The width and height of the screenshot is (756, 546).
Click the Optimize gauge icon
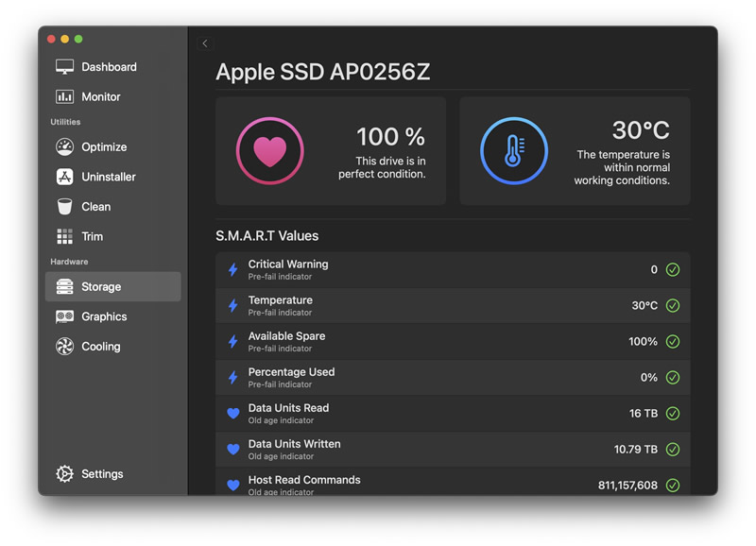pyautogui.click(x=64, y=147)
